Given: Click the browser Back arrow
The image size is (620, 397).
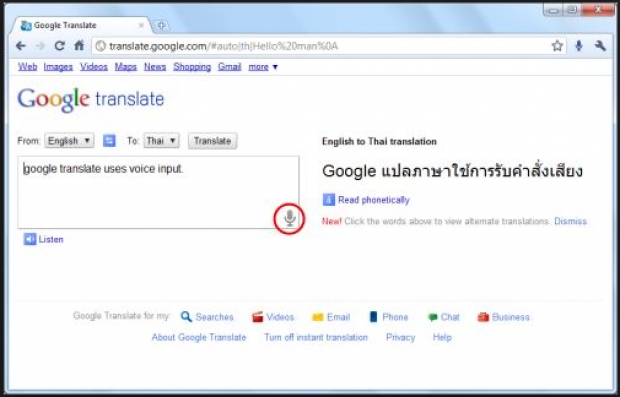Looking at the screenshot, I should tap(21, 46).
